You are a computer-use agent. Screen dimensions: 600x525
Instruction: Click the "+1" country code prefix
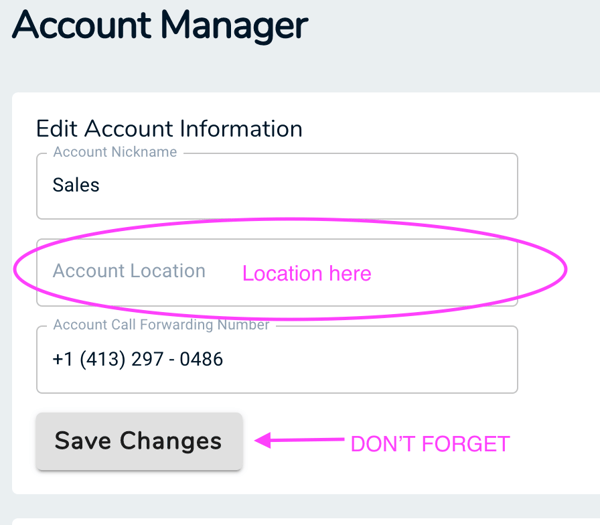64,359
